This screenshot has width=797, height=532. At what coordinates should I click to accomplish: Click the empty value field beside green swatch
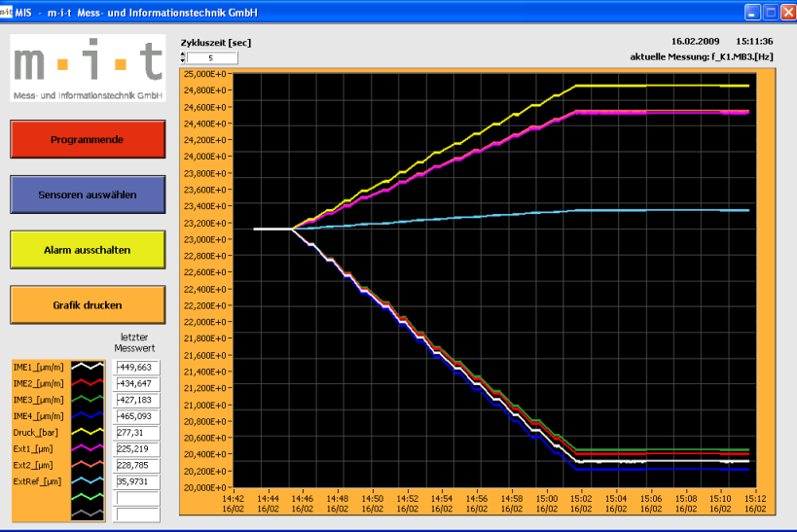(136, 497)
